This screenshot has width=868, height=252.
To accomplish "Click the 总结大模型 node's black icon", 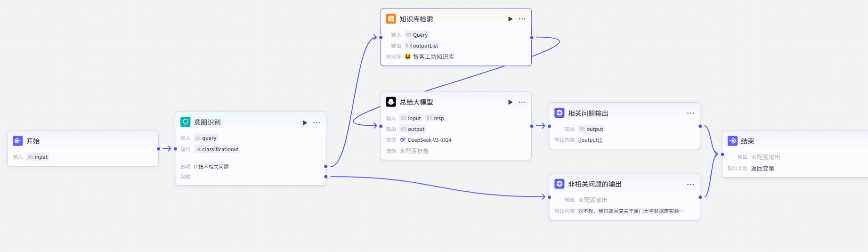I will [391, 102].
